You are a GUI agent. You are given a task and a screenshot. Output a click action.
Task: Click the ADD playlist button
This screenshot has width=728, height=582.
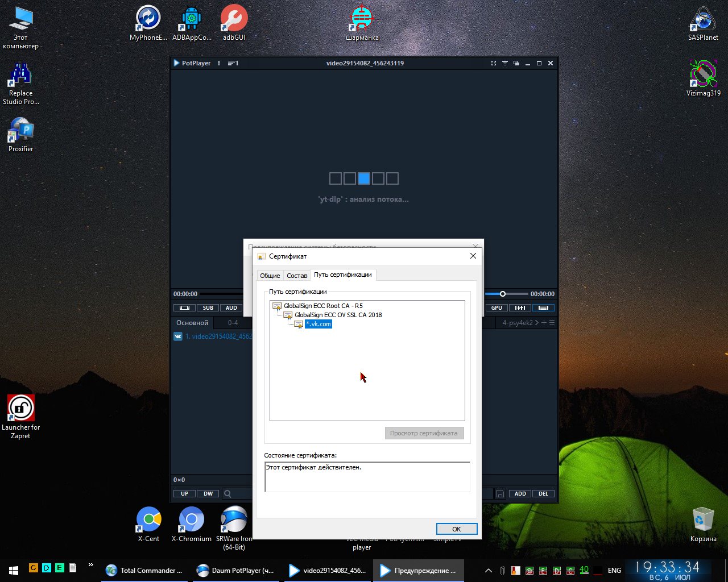(x=520, y=494)
